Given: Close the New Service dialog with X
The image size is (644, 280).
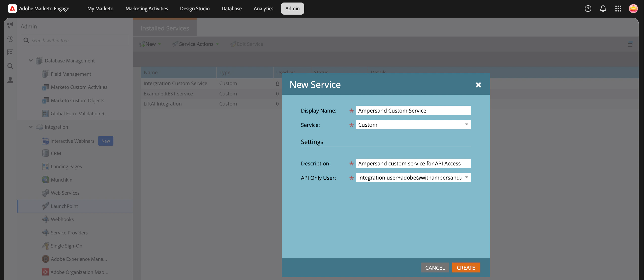Looking at the screenshot, I should (478, 85).
